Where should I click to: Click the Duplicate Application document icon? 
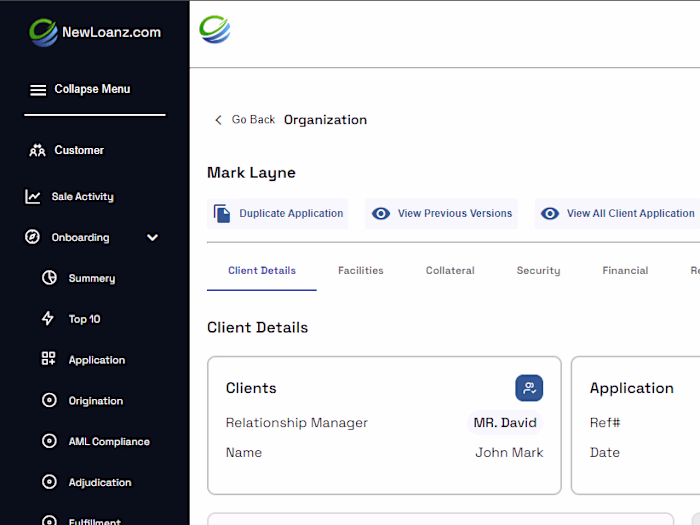coord(222,214)
